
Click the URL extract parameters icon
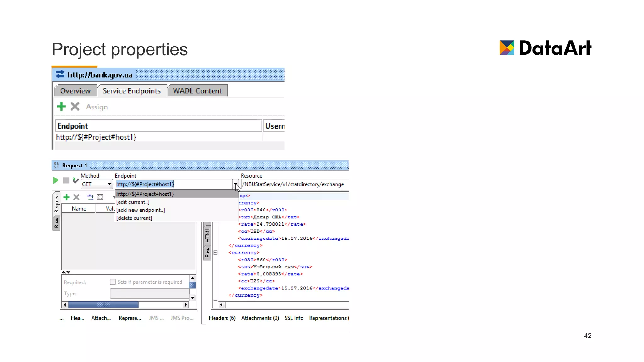click(90, 197)
